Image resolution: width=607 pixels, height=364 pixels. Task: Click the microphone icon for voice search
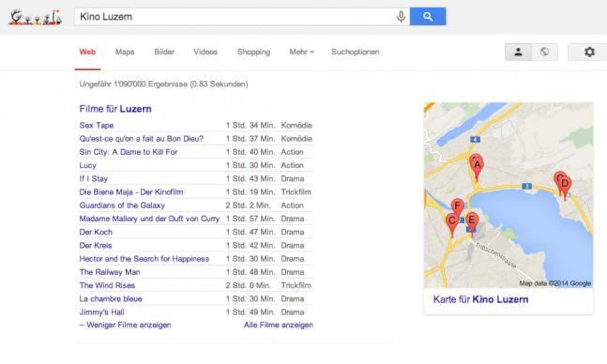pos(400,16)
